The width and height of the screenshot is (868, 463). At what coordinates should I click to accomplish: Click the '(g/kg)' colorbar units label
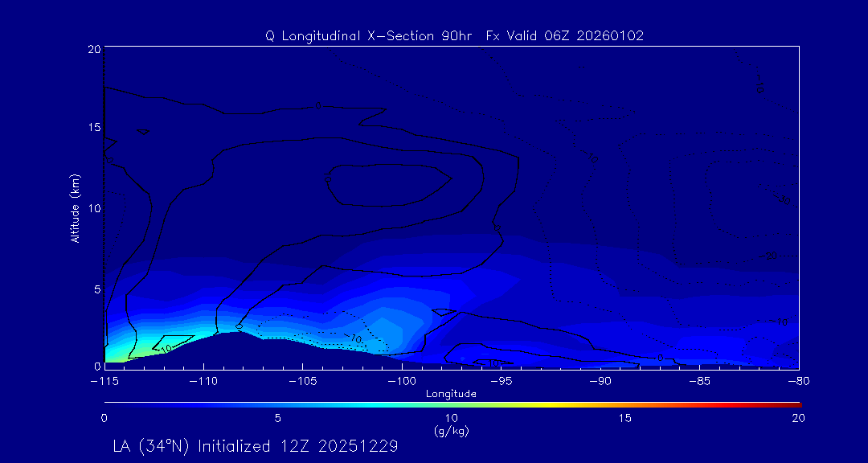click(451, 431)
